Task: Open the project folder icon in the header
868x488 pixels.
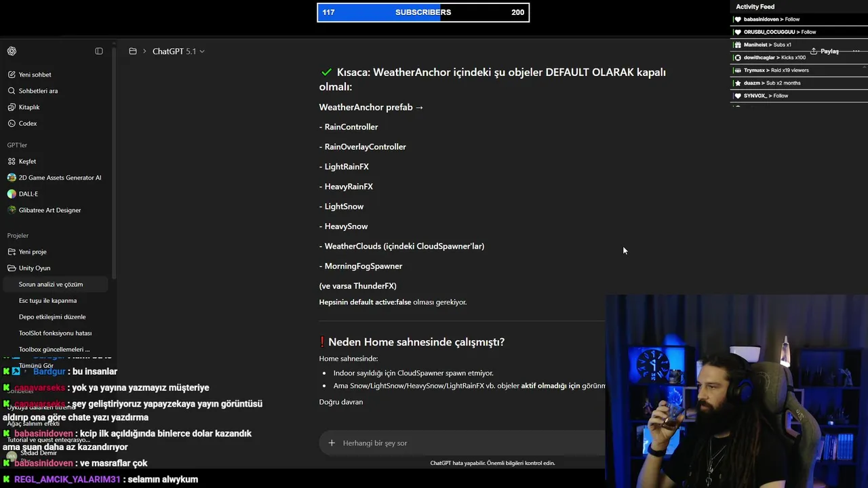Action: [133, 52]
